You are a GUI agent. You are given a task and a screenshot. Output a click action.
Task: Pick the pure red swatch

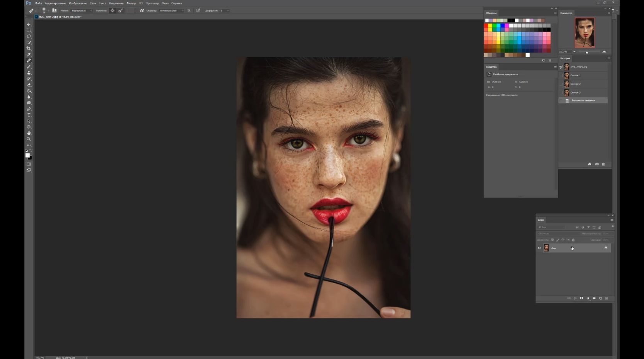click(x=486, y=26)
